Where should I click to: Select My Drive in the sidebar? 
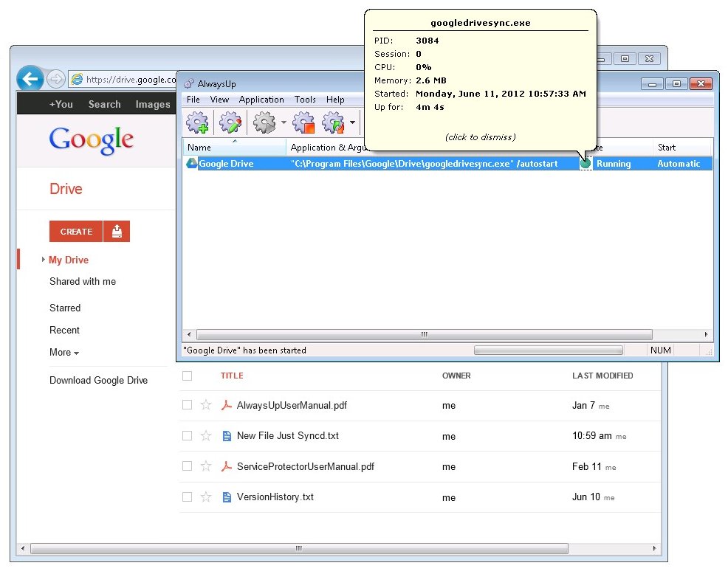coord(69,260)
